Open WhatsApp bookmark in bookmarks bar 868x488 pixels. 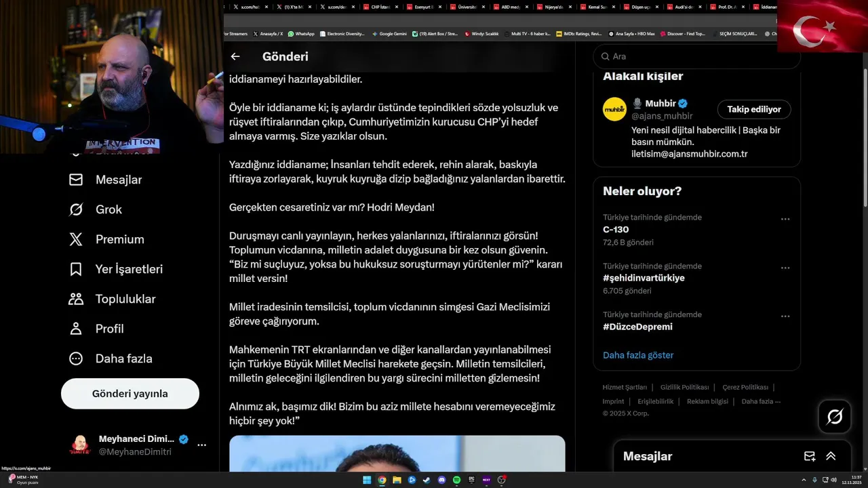(x=301, y=33)
